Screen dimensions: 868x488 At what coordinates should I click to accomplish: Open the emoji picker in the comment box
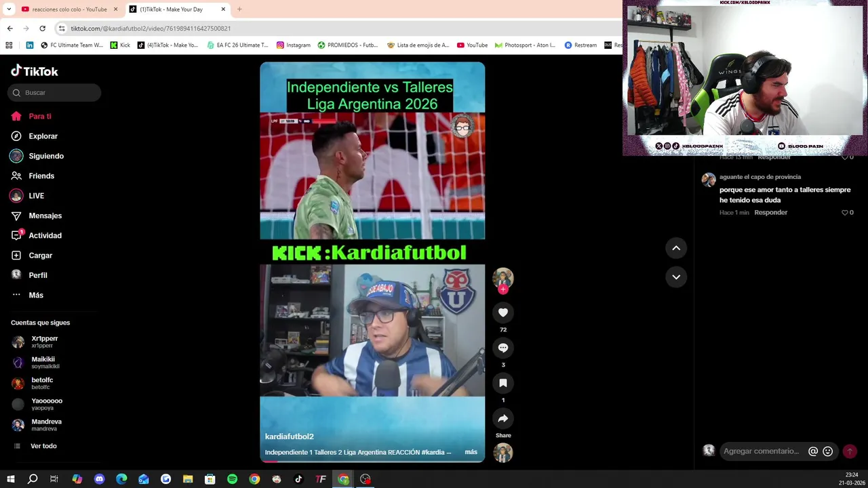[x=827, y=451]
